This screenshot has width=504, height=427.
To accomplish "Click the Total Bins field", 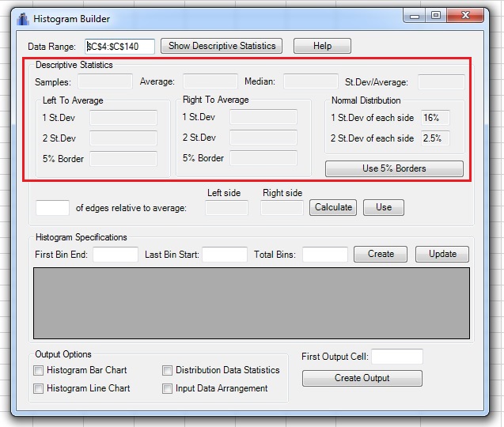I will pyautogui.click(x=325, y=255).
